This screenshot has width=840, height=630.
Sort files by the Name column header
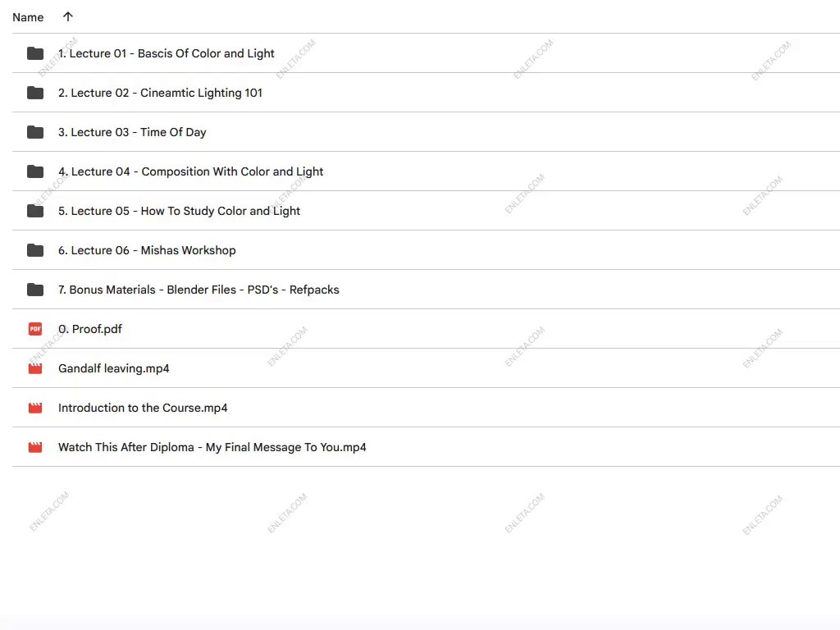28,17
